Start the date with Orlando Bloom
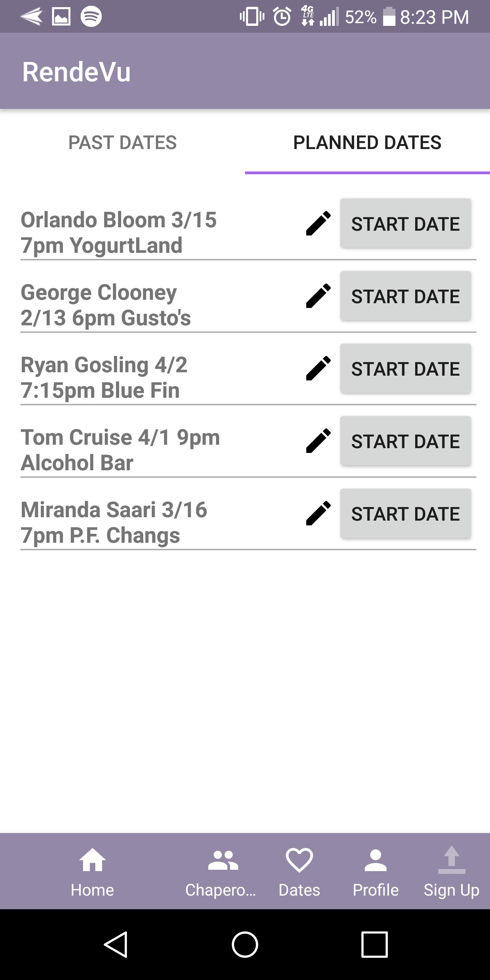Screen dimensions: 490x980 pos(406,224)
